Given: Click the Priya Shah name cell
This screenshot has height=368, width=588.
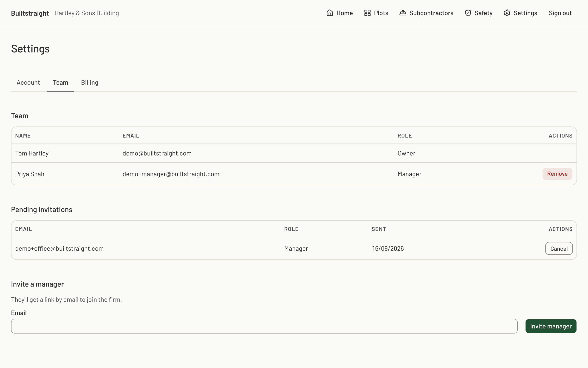Looking at the screenshot, I should click(30, 174).
